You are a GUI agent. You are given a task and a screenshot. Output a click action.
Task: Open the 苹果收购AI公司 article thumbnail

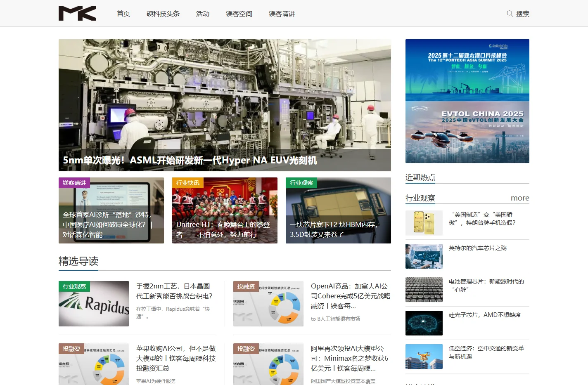94,364
